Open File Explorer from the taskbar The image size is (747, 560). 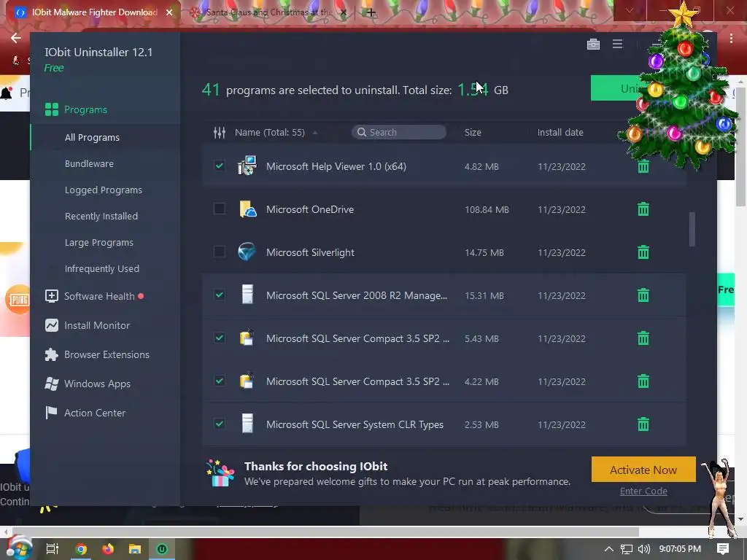click(135, 549)
